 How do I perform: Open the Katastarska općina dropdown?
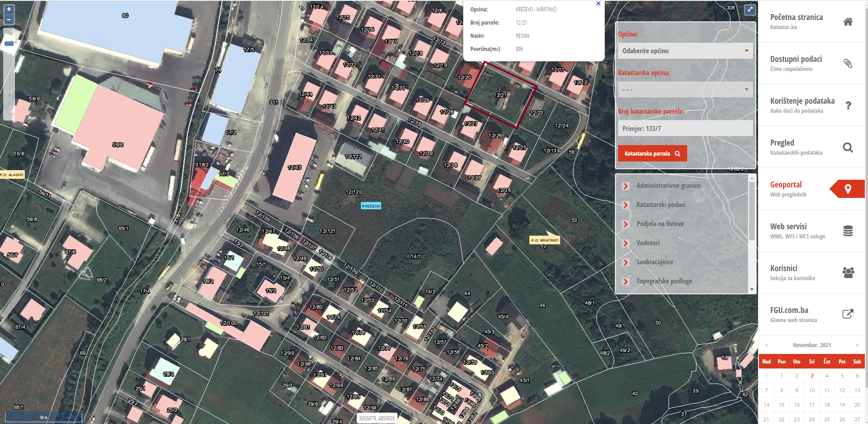click(685, 90)
